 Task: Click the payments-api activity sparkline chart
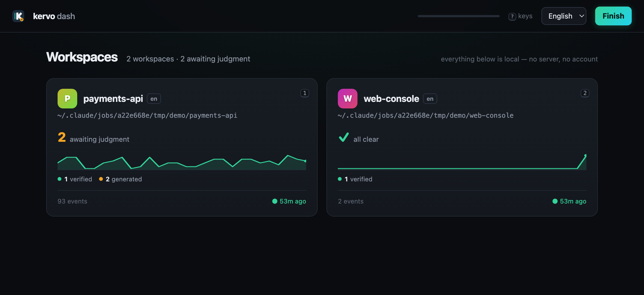(x=182, y=162)
